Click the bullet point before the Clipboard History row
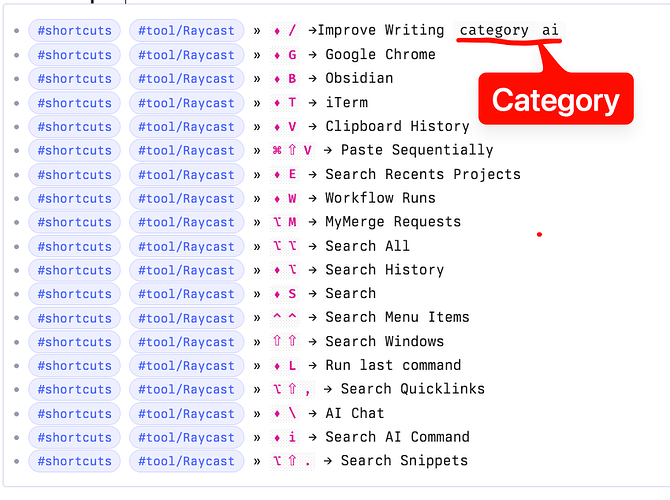 (x=16, y=127)
